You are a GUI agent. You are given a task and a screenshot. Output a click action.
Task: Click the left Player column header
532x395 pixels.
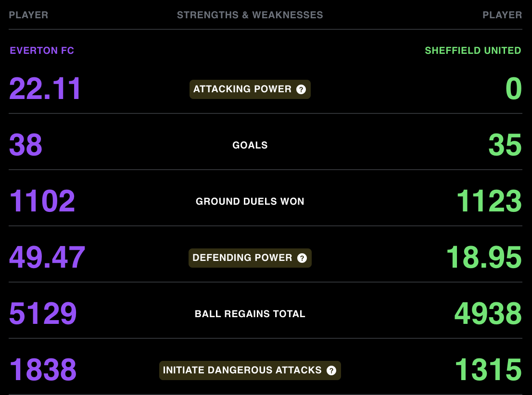click(x=28, y=15)
